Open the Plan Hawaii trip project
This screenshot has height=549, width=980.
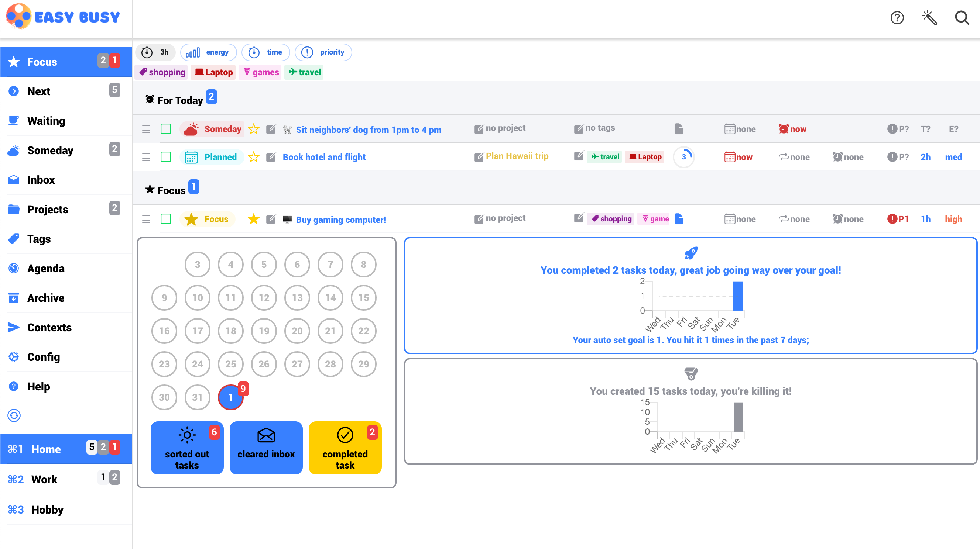pyautogui.click(x=517, y=156)
